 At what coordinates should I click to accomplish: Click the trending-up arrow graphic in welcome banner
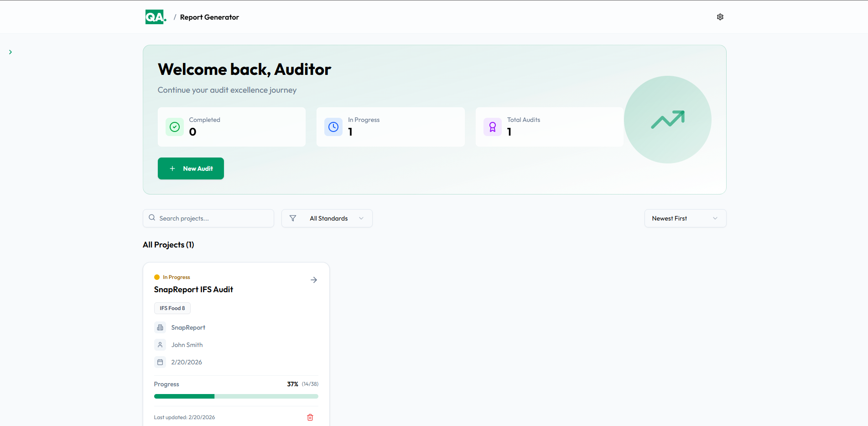668,120
